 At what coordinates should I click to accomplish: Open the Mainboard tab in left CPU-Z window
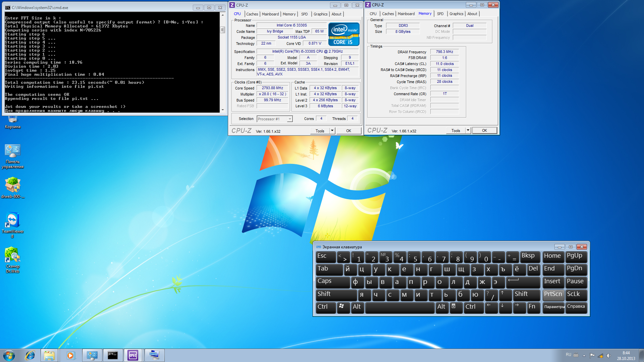pyautogui.click(x=270, y=14)
